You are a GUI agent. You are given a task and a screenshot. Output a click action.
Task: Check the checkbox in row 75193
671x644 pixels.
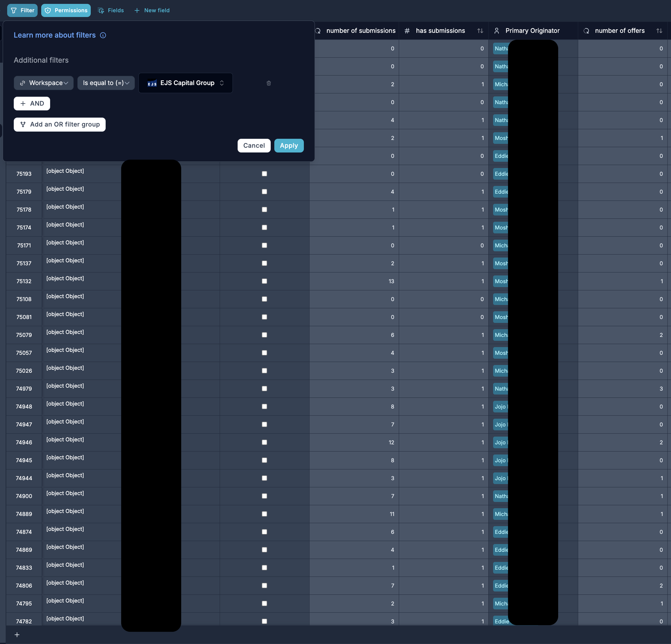264,174
